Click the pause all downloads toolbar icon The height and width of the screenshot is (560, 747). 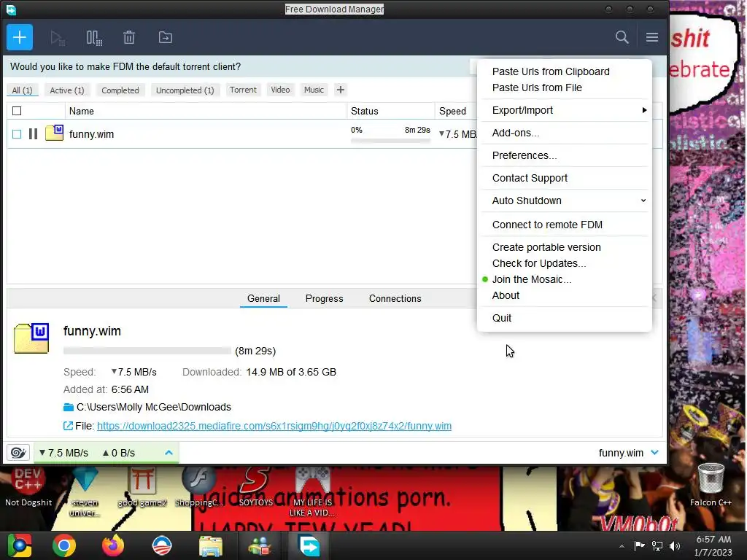pos(94,38)
